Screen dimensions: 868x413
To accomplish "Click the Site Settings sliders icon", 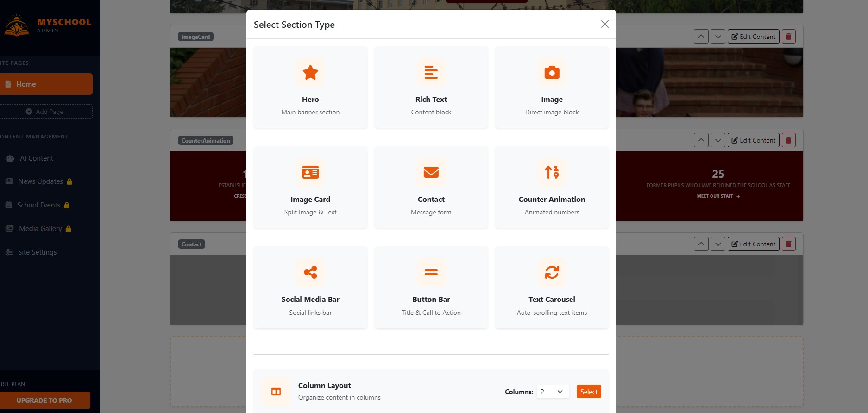I will coord(9,252).
